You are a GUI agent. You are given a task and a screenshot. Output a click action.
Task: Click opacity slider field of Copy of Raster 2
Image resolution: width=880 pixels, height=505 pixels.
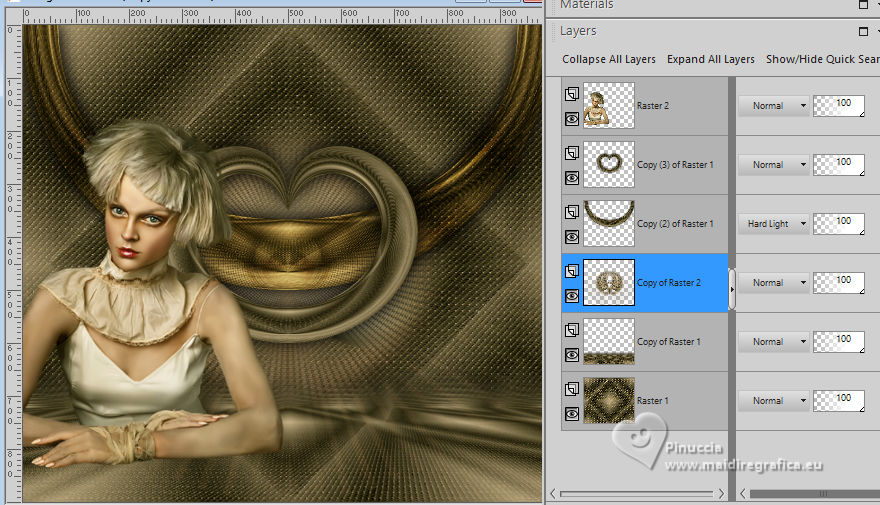point(838,283)
